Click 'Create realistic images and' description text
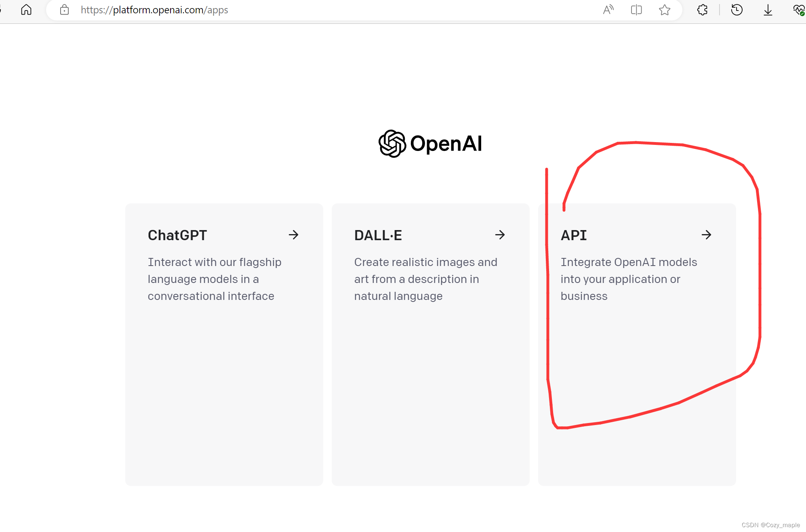The width and height of the screenshot is (806, 532). click(x=426, y=262)
